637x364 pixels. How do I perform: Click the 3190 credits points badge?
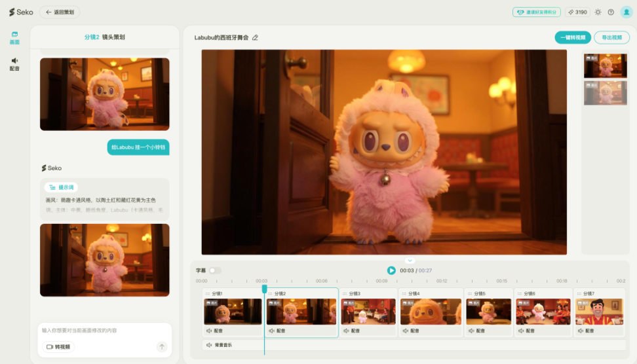pyautogui.click(x=577, y=12)
